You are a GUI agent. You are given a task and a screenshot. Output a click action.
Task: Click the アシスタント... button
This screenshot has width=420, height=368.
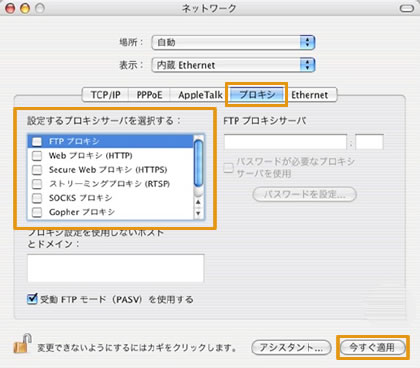pyautogui.click(x=291, y=348)
